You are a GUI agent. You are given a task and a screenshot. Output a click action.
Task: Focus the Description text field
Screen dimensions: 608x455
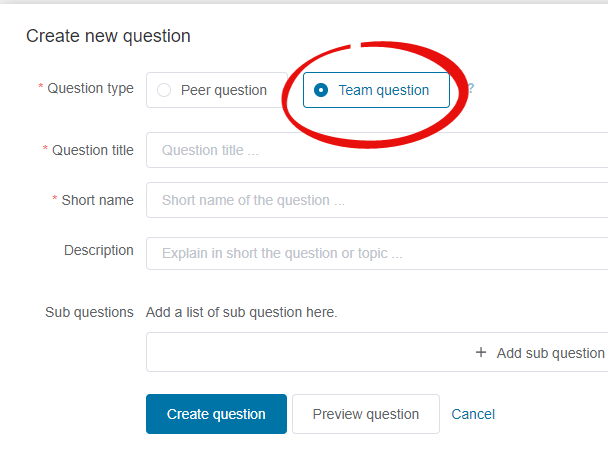(x=377, y=253)
